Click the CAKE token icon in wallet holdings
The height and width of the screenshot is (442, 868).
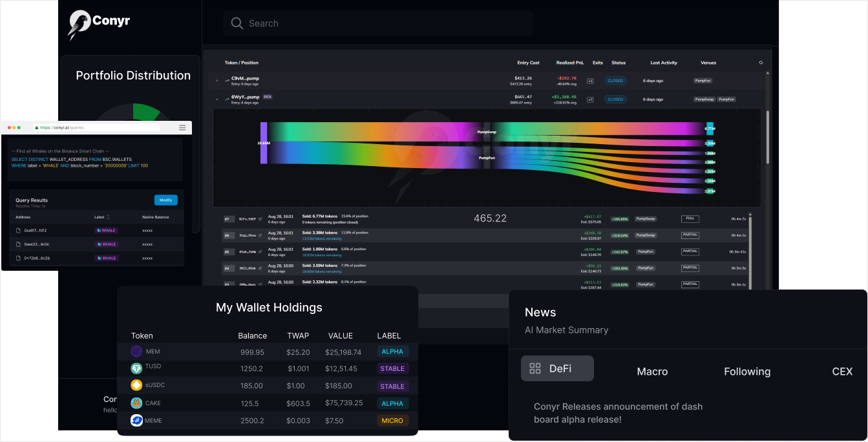tap(135, 403)
